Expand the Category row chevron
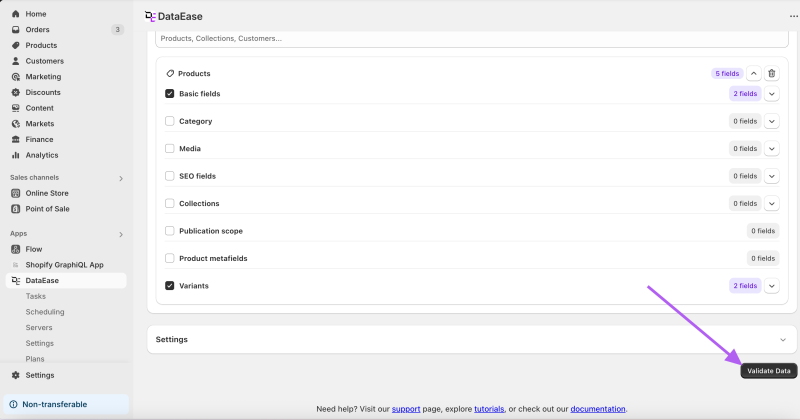Image resolution: width=800 pixels, height=420 pixels. (x=771, y=121)
